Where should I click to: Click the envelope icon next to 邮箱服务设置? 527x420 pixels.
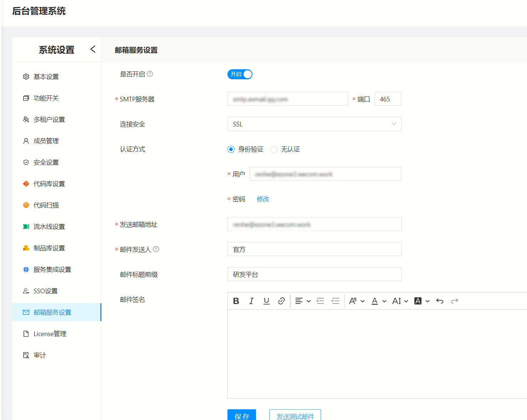pyautogui.click(x=26, y=312)
